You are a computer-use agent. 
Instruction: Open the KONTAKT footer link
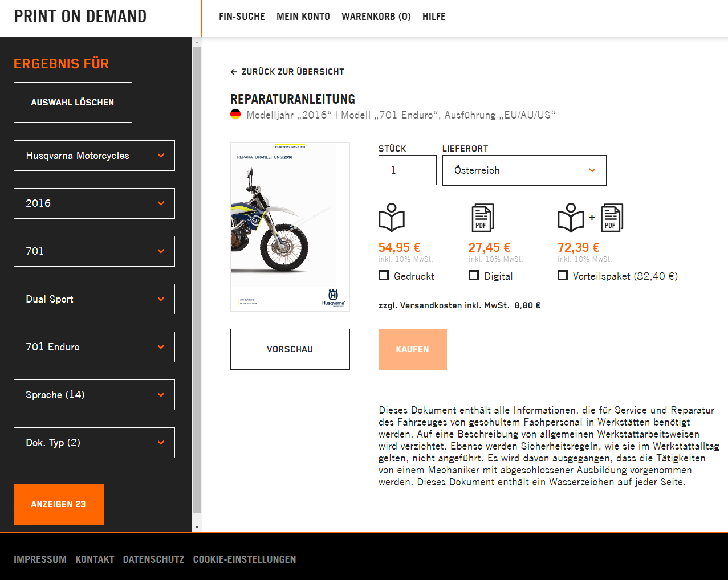[x=95, y=559]
